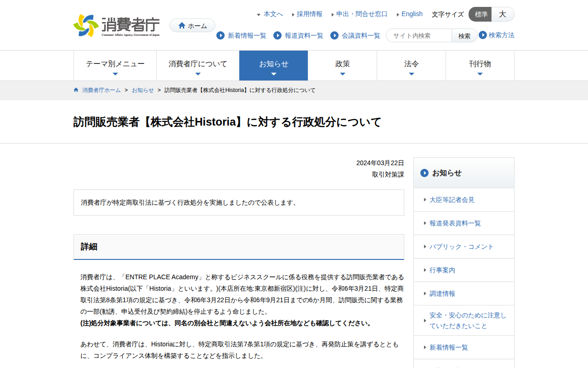Viewport: 588px width, 368px height.
Task: Open the 申出・問合せ窓口 link
Action: pos(362,14)
